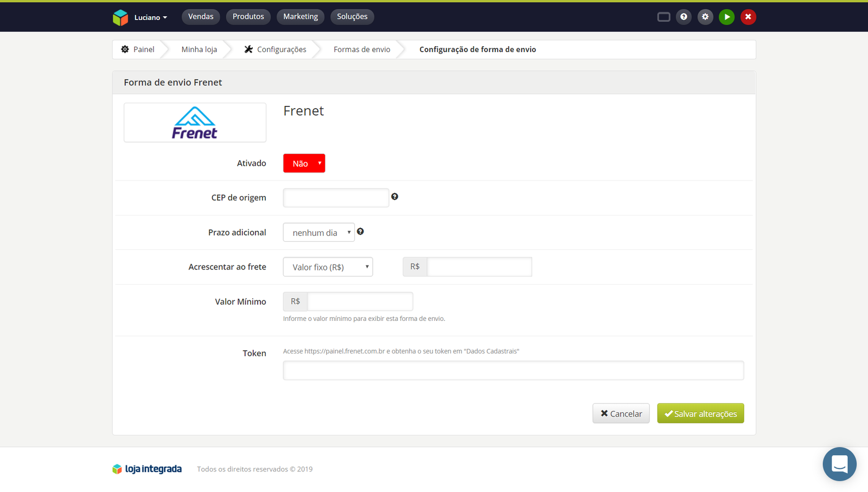Open the Vendas menu
This screenshot has height=492, width=868.
(201, 17)
